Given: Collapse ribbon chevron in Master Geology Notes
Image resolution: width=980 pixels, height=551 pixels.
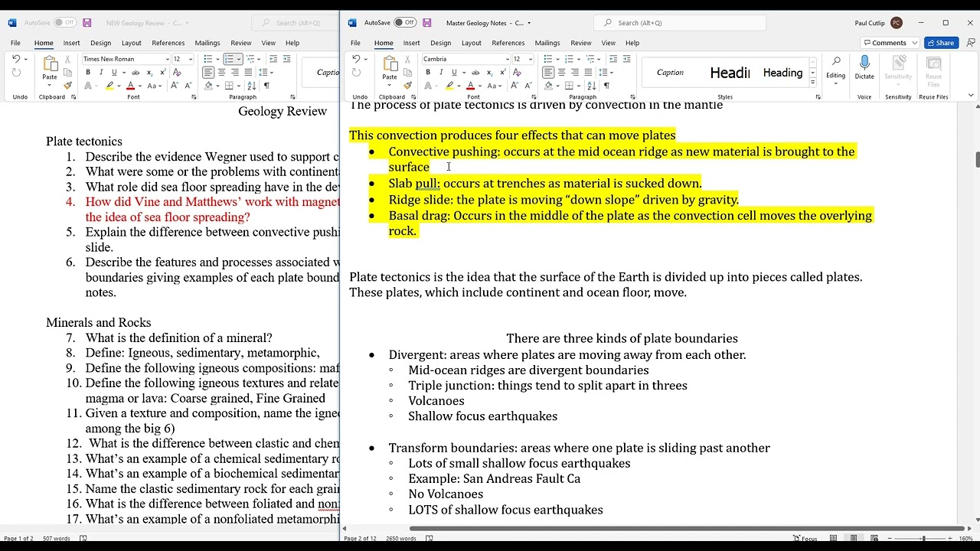Looking at the screenshot, I should [971, 96].
